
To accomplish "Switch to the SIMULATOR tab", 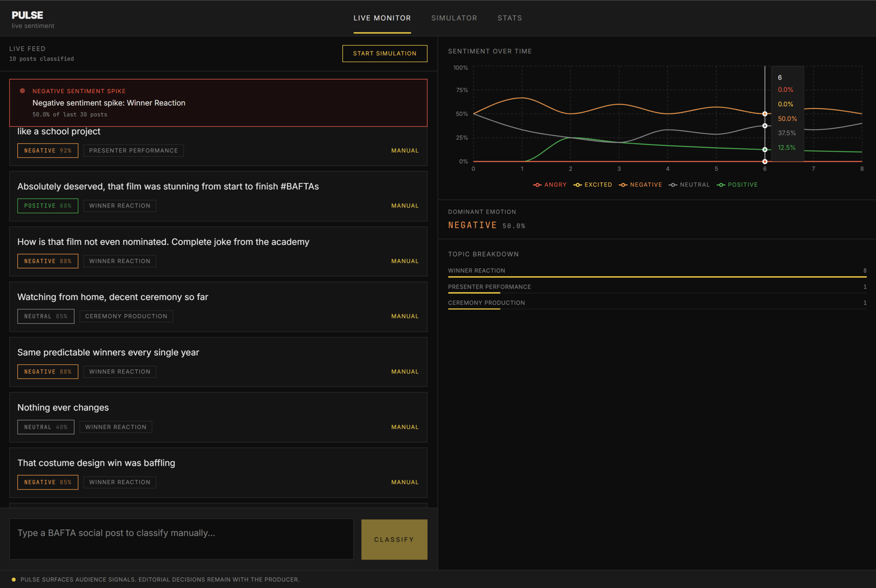I will point(454,18).
